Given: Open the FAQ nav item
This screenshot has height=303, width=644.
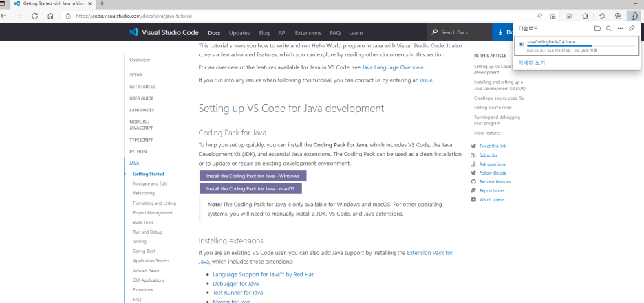Looking at the screenshot, I should (335, 33).
